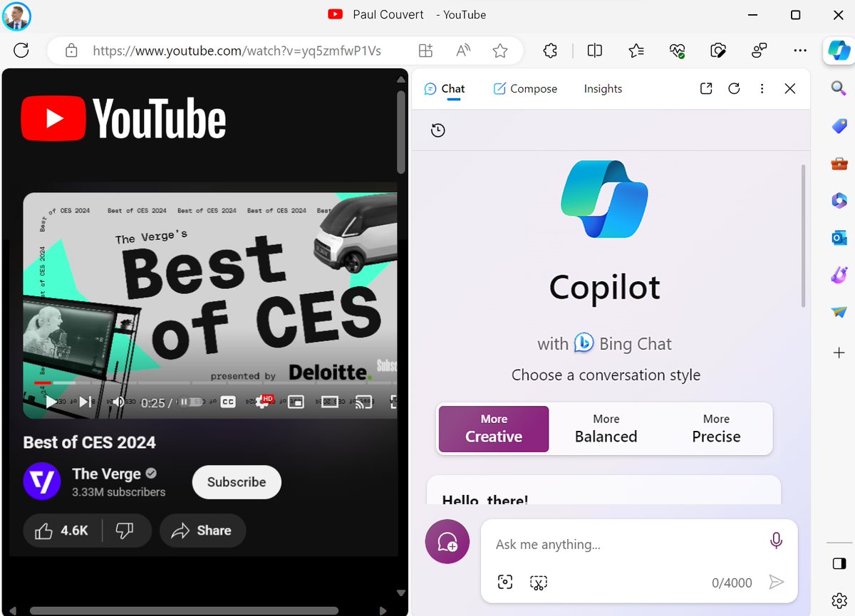
Task: Toggle closed captions CC button
Action: (x=228, y=402)
